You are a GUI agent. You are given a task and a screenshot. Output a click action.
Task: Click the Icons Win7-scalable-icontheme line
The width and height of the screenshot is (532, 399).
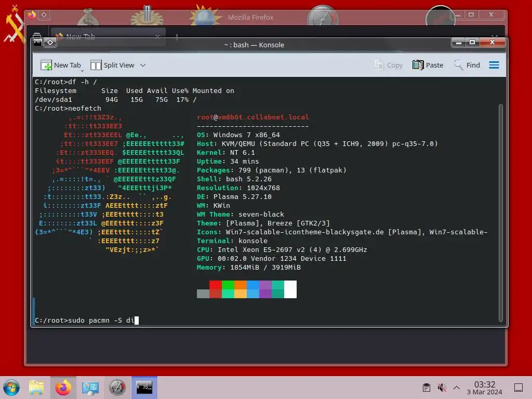click(x=342, y=232)
